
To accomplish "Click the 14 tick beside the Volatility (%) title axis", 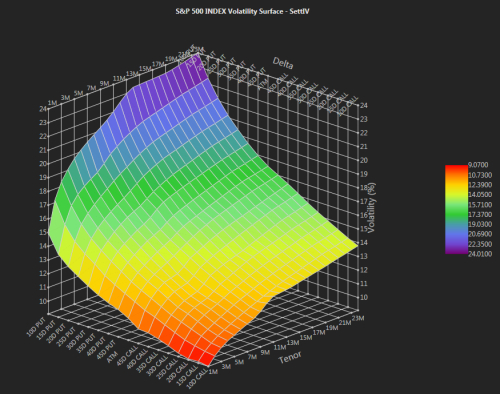I will (364, 242).
